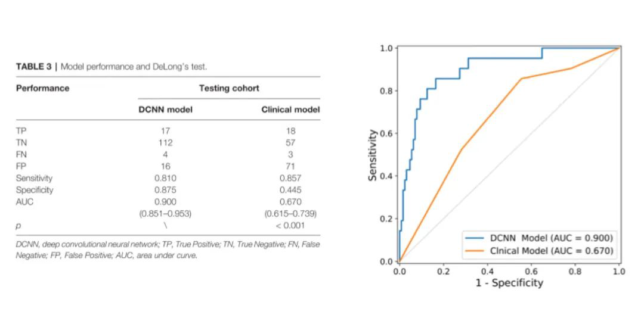Click the Sensitivity row label in table
Screen dimensions: 644x321
[34, 178]
